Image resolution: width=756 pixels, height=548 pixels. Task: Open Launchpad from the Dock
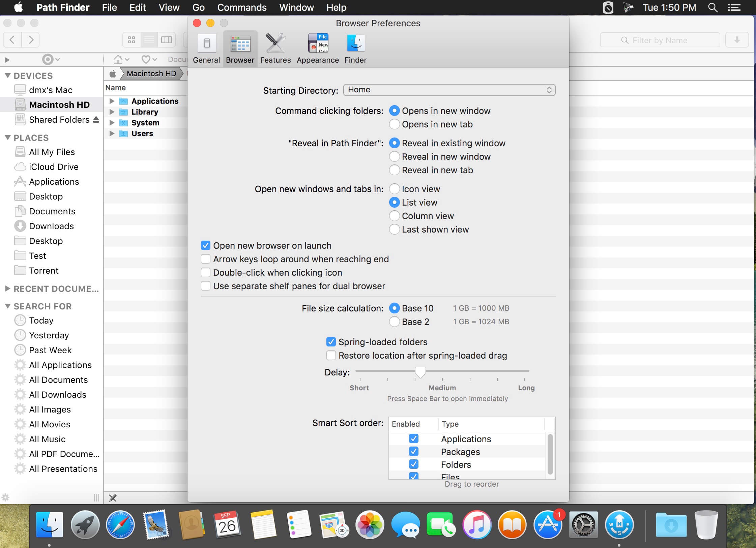pos(85,525)
